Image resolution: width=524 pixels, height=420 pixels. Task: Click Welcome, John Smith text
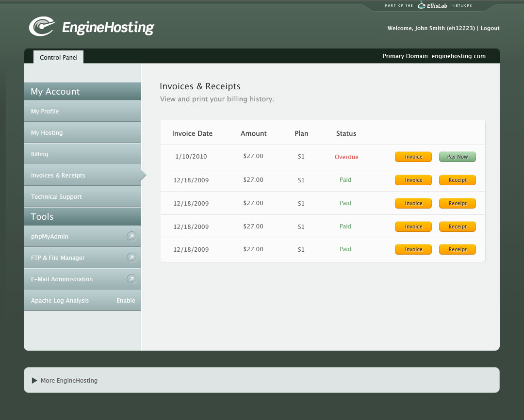click(x=431, y=28)
